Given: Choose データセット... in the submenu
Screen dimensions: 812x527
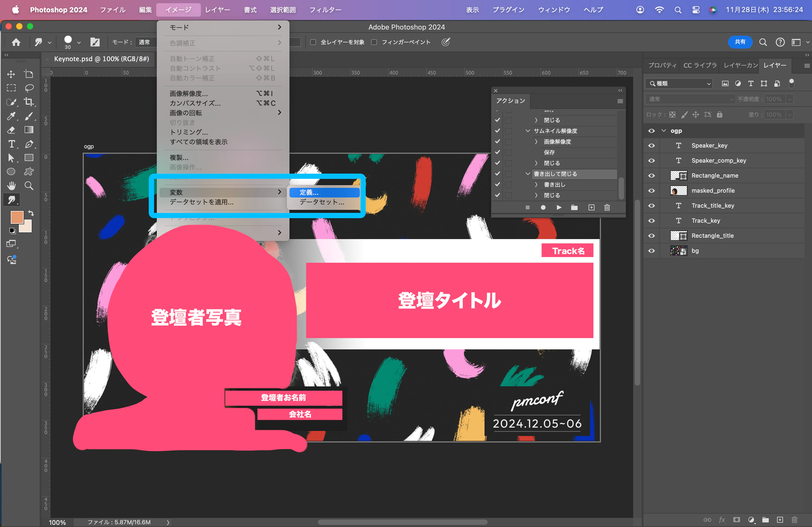Looking at the screenshot, I should (322, 202).
